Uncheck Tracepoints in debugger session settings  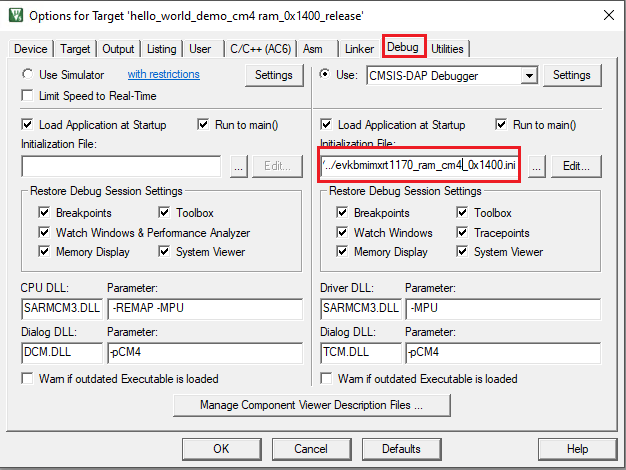(x=464, y=232)
